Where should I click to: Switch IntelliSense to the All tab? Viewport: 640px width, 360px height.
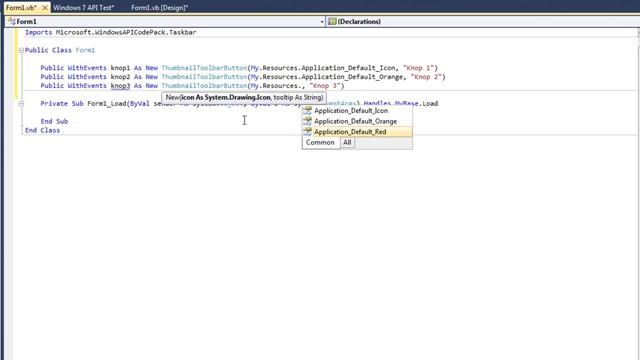(347, 142)
